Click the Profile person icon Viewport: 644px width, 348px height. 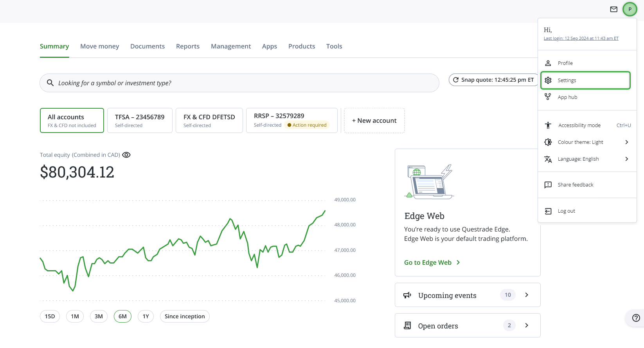548,63
